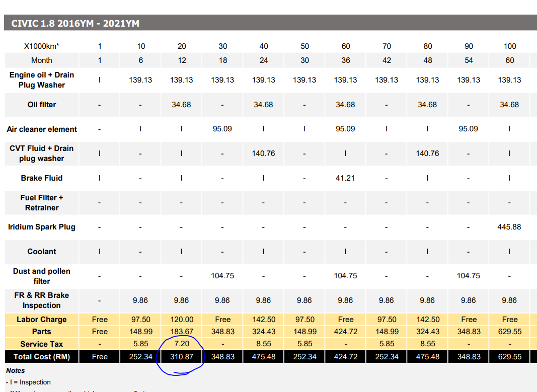Select the Month row label
This screenshot has width=537, height=392.
[41, 60]
